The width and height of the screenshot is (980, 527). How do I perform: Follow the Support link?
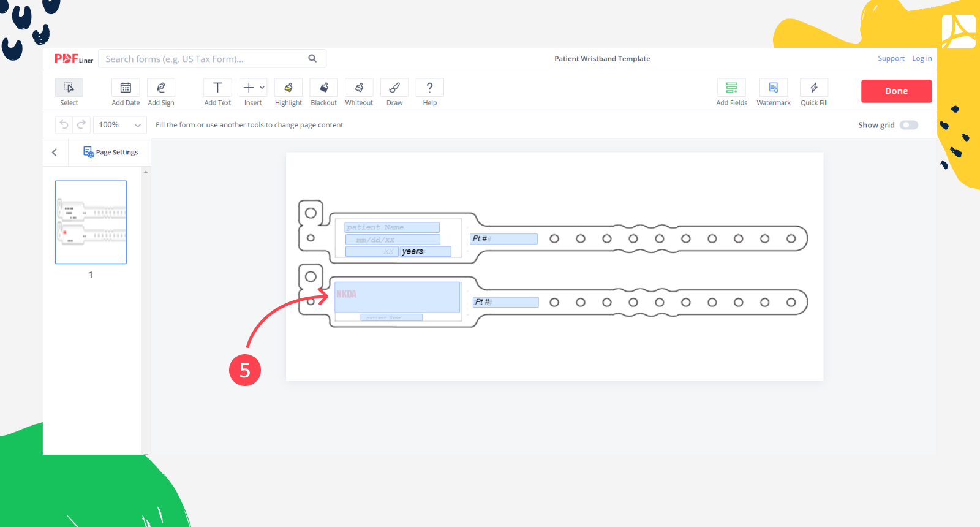pyautogui.click(x=891, y=59)
